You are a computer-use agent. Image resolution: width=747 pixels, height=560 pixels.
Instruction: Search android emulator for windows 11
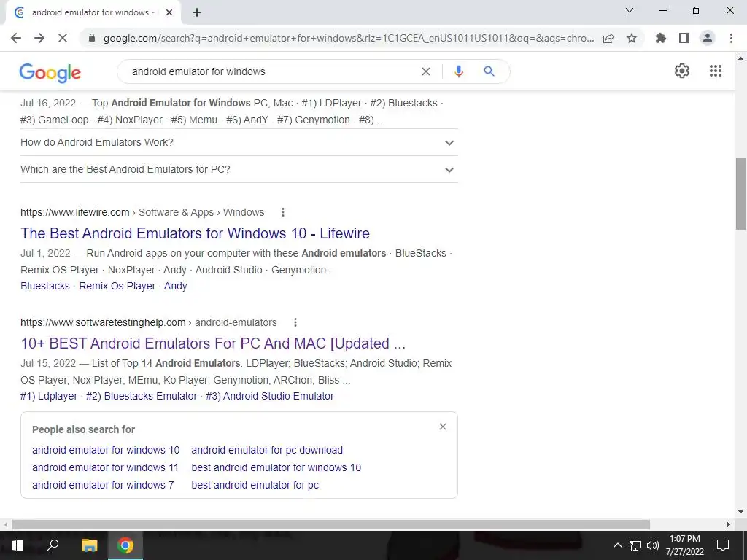pos(105,467)
